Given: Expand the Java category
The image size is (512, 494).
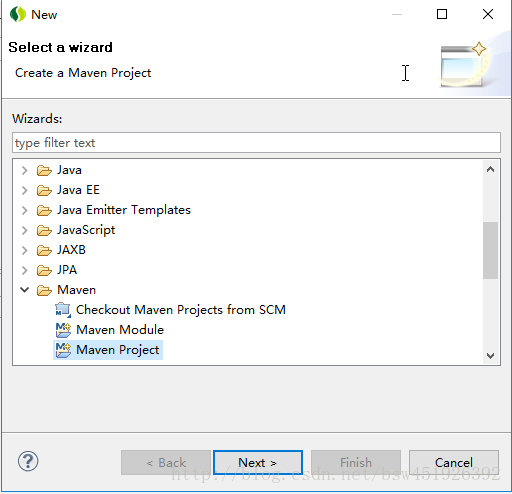Looking at the screenshot, I should click(x=24, y=170).
